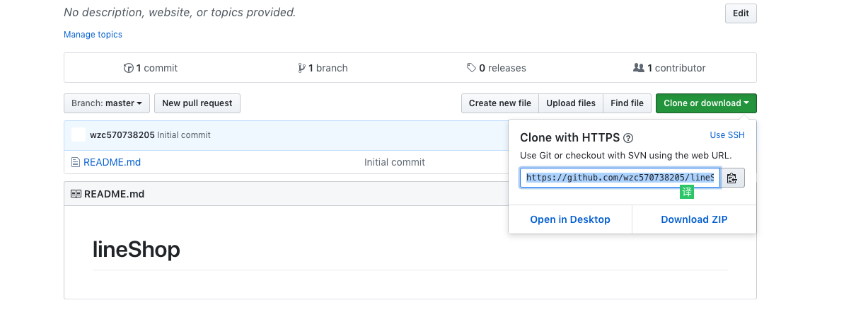This screenshot has width=868, height=310.
Task: Open the README.md file in file list
Action: pos(112,162)
